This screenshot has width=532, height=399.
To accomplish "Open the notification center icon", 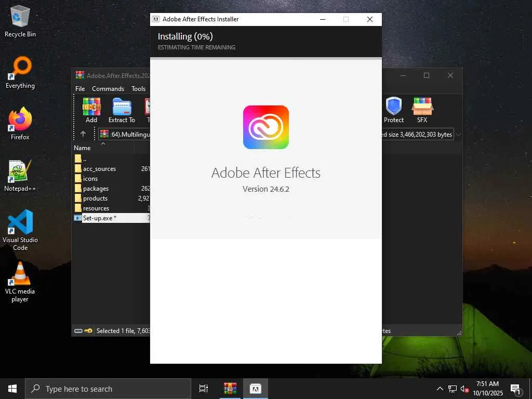I will coord(515,389).
